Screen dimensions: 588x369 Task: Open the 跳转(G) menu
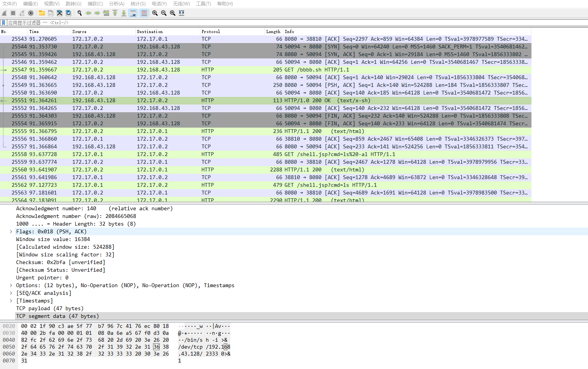73,3
